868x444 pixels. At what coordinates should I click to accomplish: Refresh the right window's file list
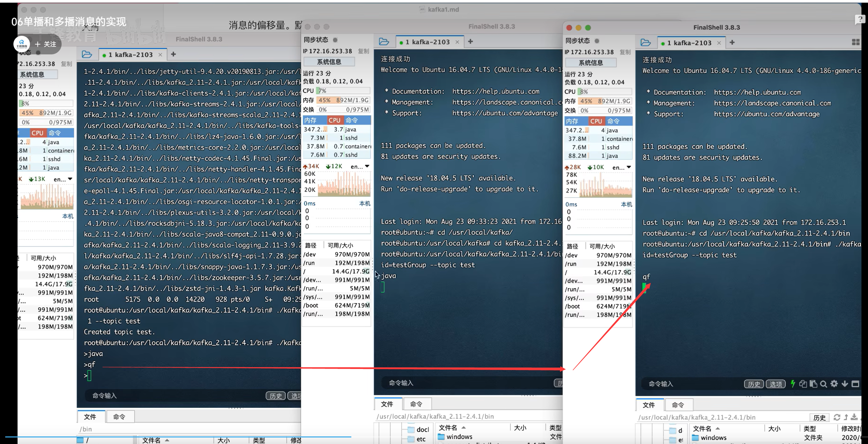(x=837, y=417)
